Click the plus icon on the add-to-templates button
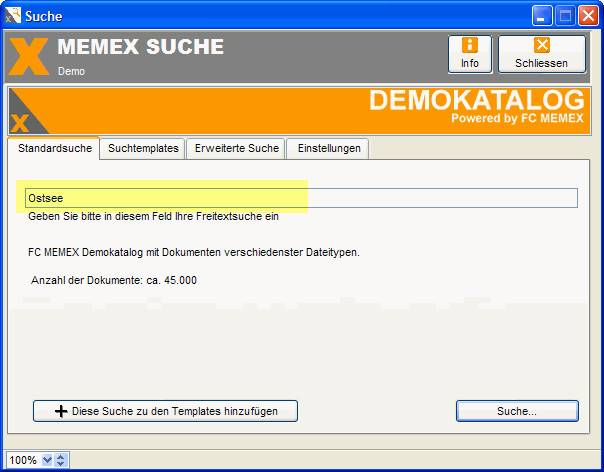This screenshot has height=472, width=604. click(x=61, y=411)
